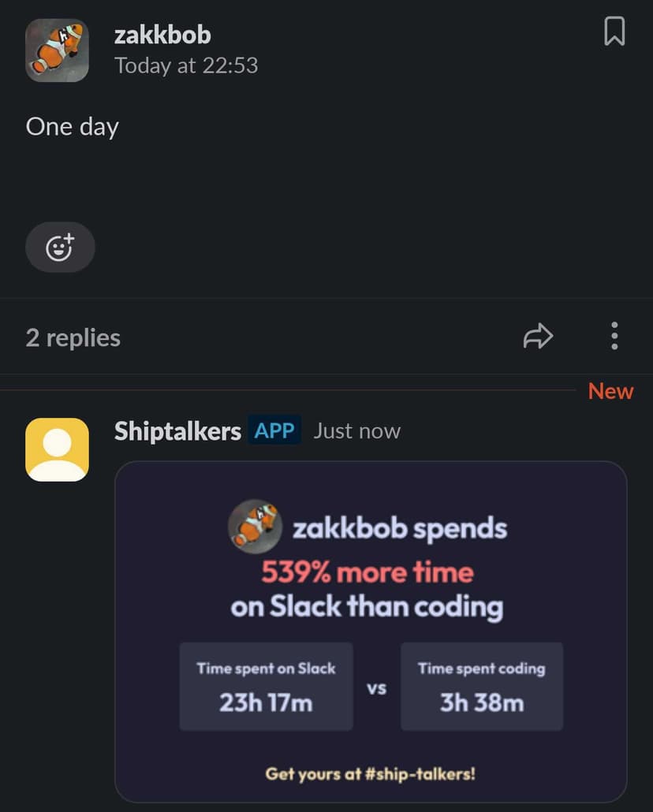Save message with the bookmark icon
653x812 pixels.
(614, 32)
